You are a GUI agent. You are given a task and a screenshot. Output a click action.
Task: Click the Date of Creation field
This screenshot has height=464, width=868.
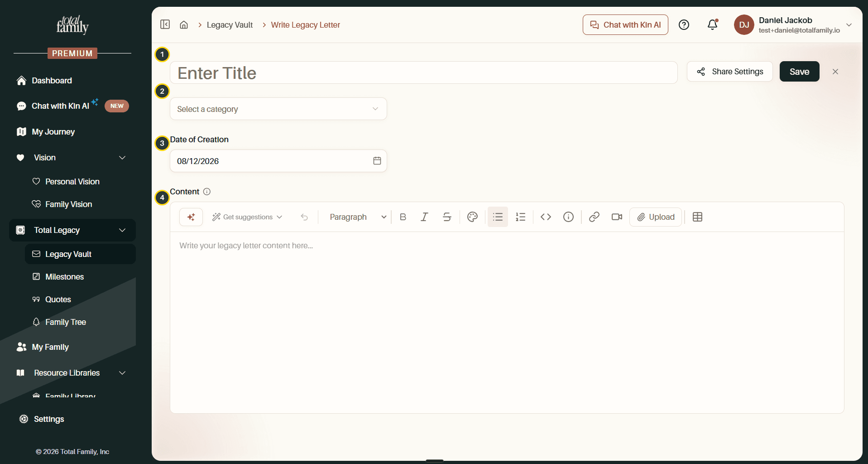278,161
